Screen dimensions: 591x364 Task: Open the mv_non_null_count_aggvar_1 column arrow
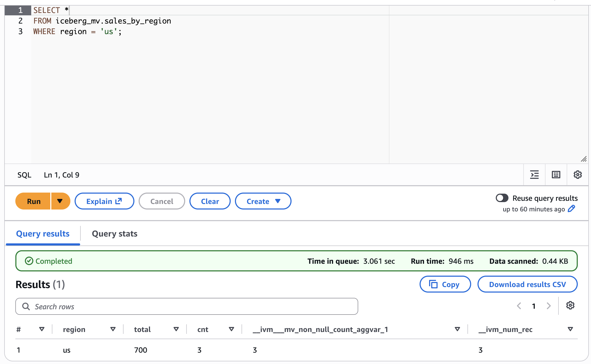(457, 329)
